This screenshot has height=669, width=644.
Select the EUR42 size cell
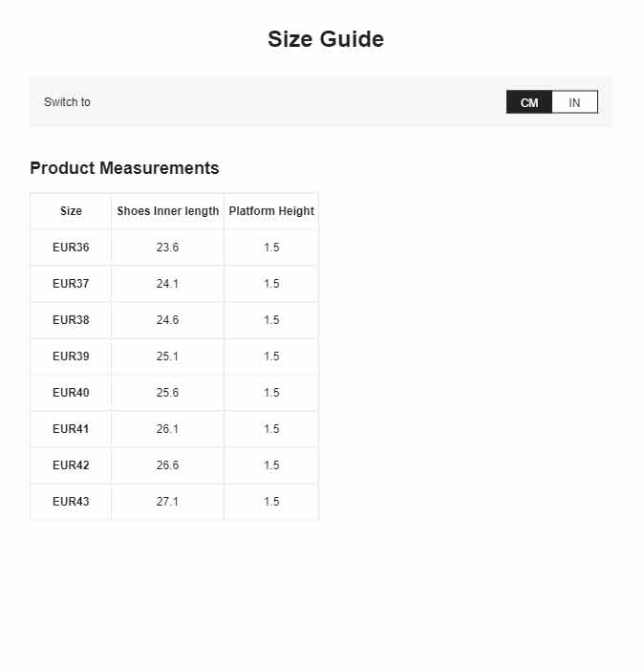coord(71,465)
